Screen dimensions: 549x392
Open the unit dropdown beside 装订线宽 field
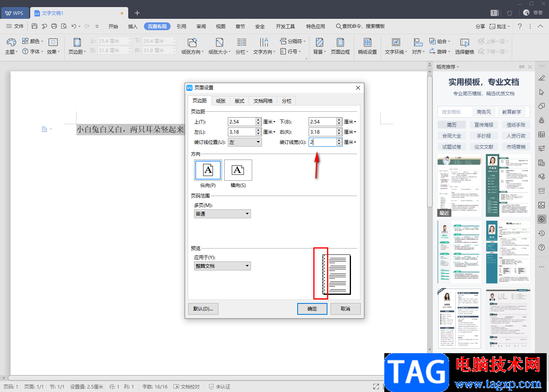click(x=350, y=142)
